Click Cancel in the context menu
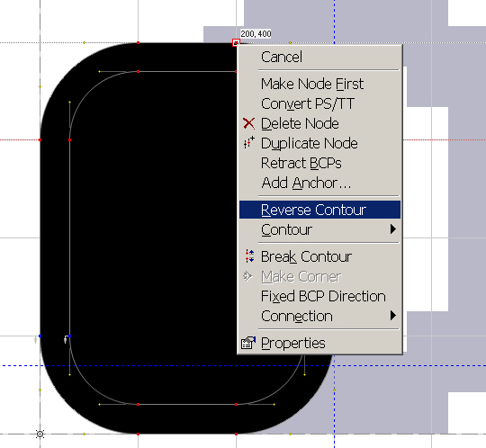This screenshot has width=486, height=448. pyautogui.click(x=319, y=57)
